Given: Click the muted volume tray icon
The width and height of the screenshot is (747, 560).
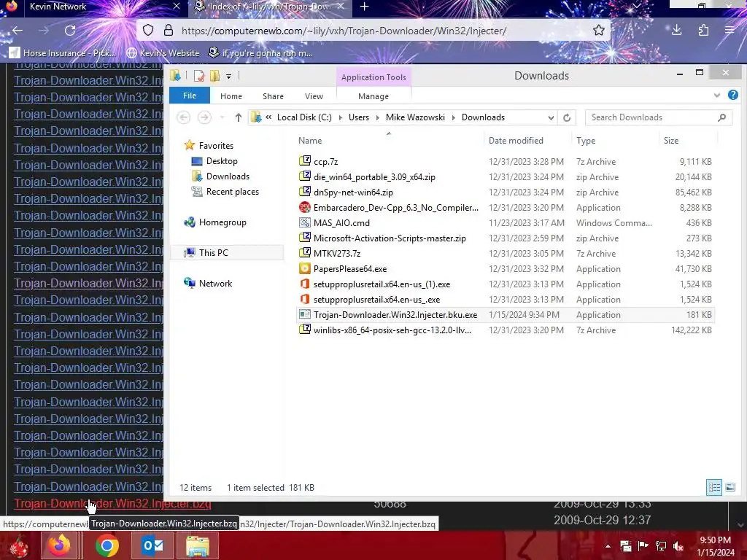Looking at the screenshot, I should coord(678,546).
